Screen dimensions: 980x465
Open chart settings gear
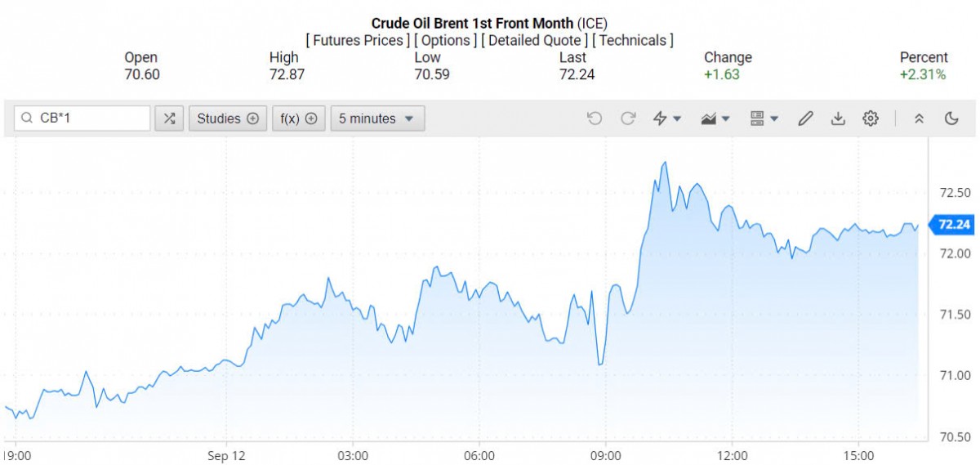coord(871,118)
